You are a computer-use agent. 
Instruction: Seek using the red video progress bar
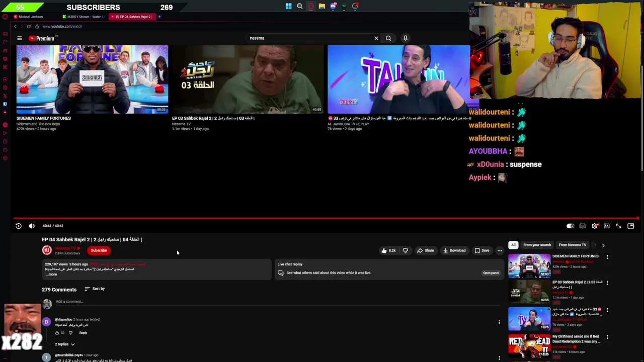tap(326, 219)
